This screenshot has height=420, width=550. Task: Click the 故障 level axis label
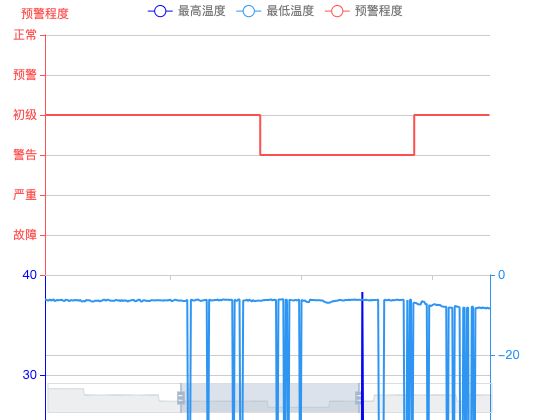pyautogui.click(x=25, y=235)
